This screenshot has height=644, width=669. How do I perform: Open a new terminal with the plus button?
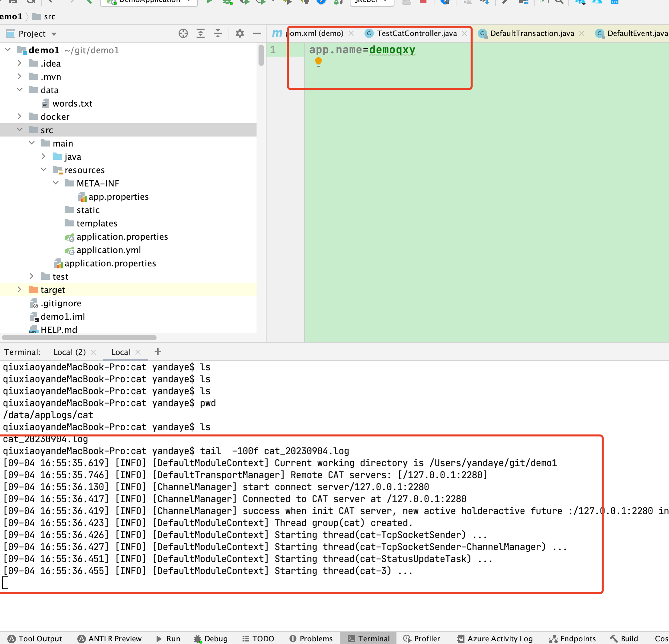coord(157,351)
